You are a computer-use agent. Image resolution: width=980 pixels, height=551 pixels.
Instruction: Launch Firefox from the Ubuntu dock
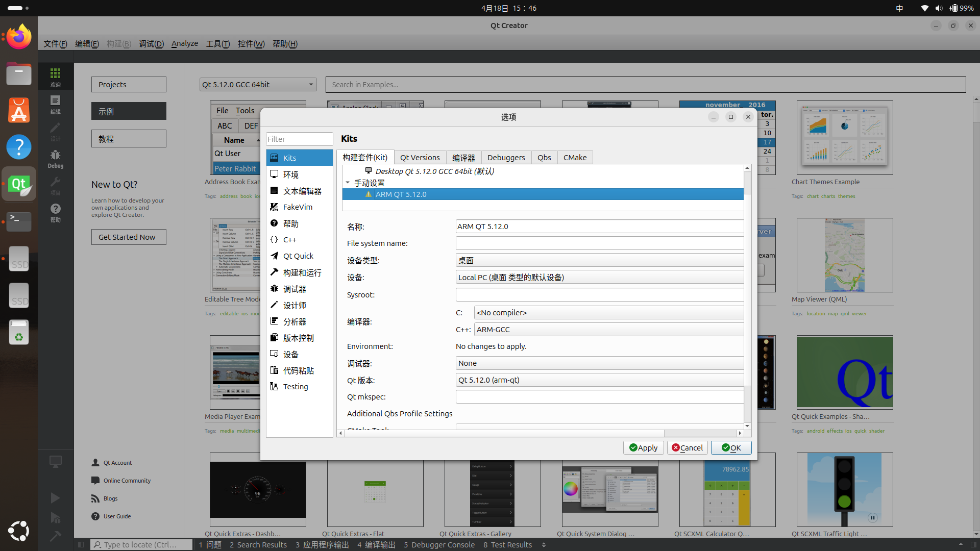[x=19, y=37]
